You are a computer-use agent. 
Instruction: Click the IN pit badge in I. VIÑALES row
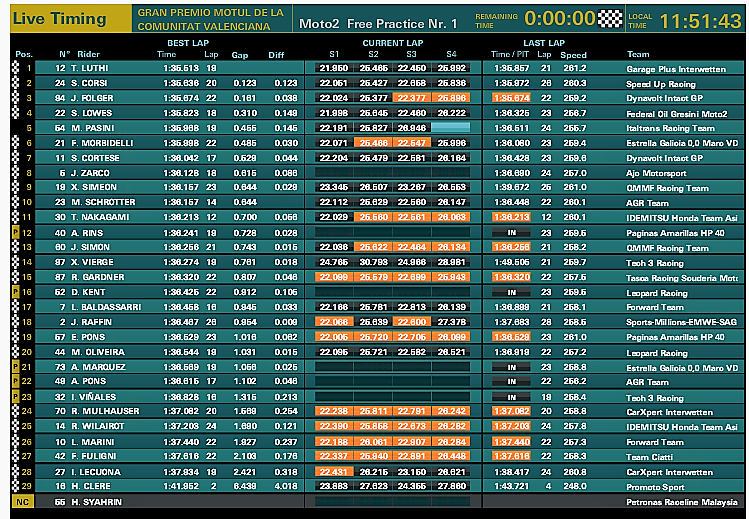point(512,397)
